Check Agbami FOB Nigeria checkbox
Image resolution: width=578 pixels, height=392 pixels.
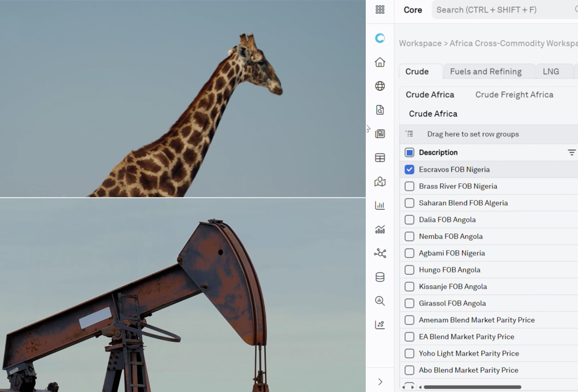[409, 253]
